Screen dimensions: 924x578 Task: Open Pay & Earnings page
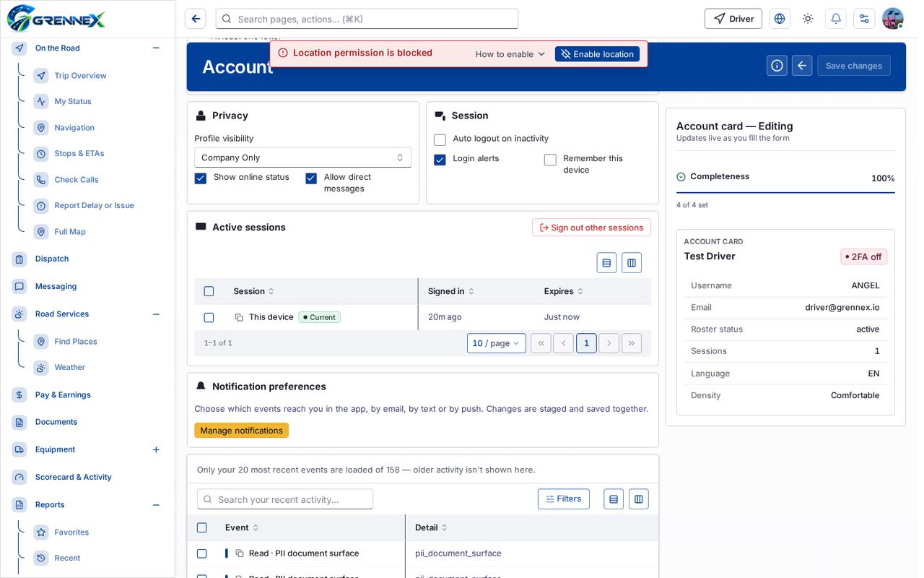[x=63, y=395]
